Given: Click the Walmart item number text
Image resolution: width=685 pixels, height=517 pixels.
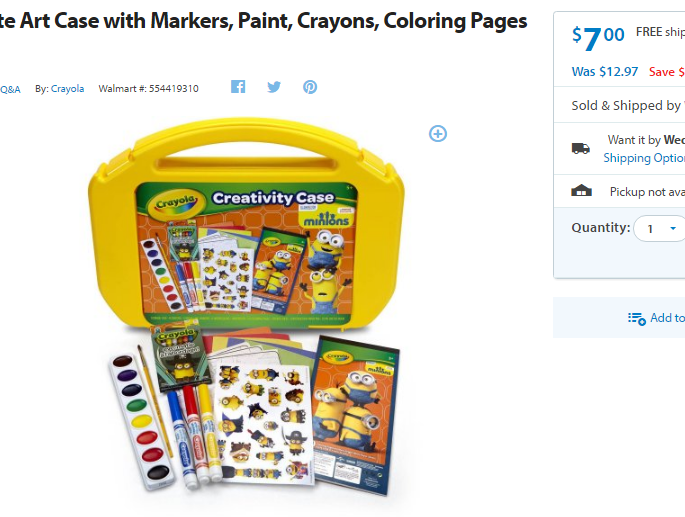Looking at the screenshot, I should pyautogui.click(x=149, y=89).
